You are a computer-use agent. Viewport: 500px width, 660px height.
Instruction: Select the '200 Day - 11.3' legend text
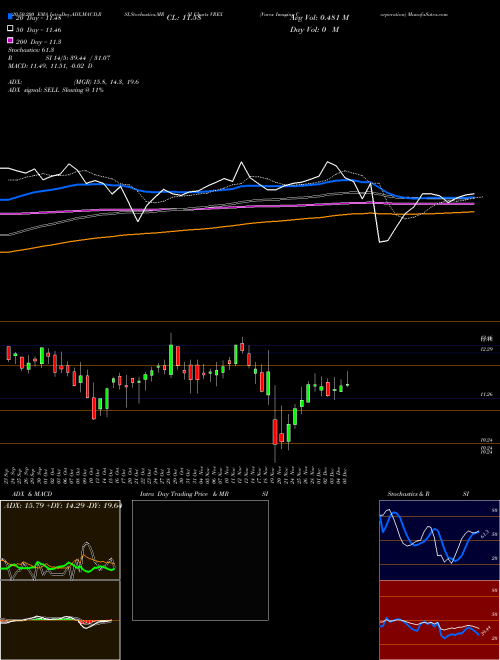[38, 42]
